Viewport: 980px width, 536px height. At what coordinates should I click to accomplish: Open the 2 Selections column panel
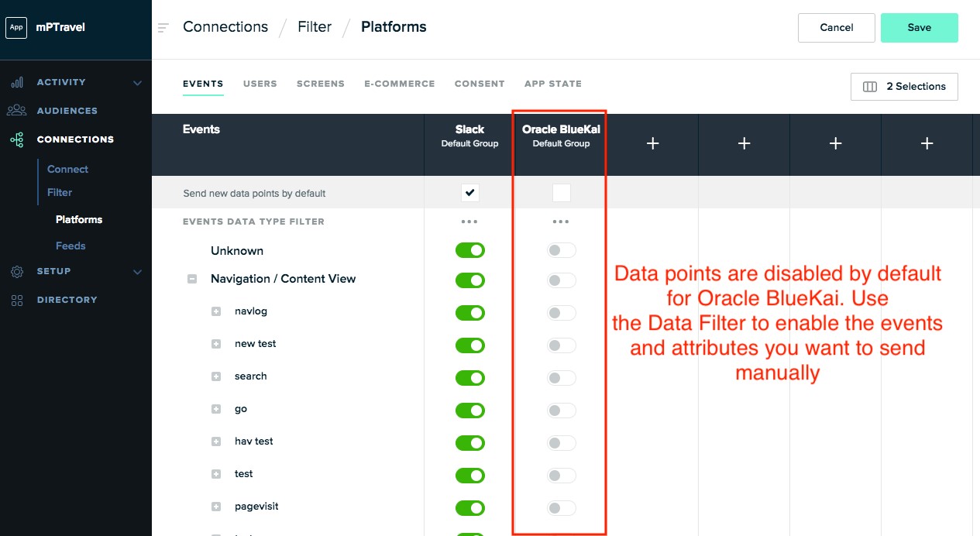(903, 86)
